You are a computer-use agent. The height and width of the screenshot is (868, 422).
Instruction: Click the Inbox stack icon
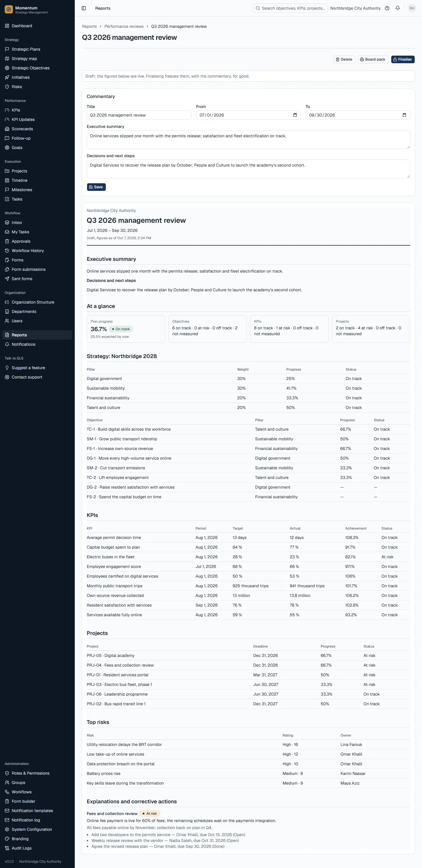(x=7, y=223)
